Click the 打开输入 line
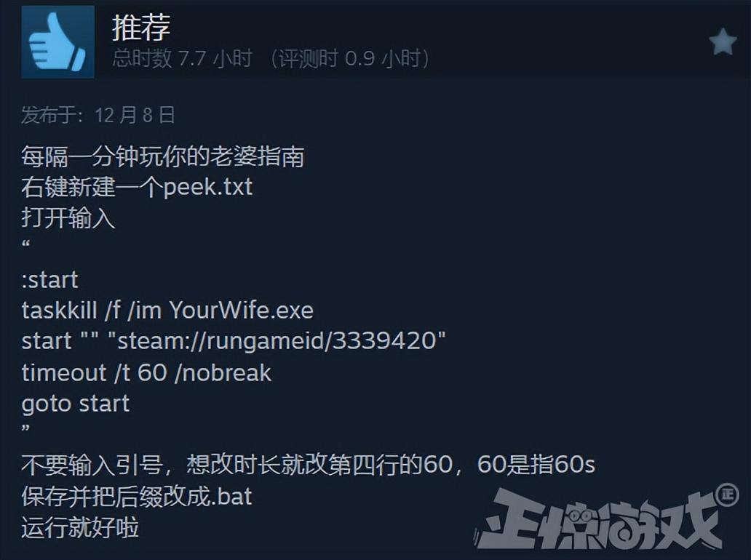The height and width of the screenshot is (560, 751). 68,217
